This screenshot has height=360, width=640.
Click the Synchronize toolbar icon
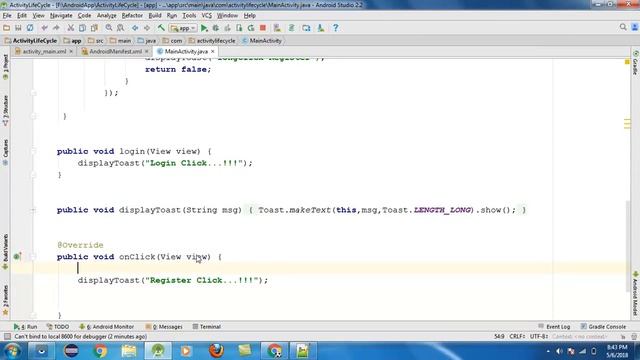[30, 28]
